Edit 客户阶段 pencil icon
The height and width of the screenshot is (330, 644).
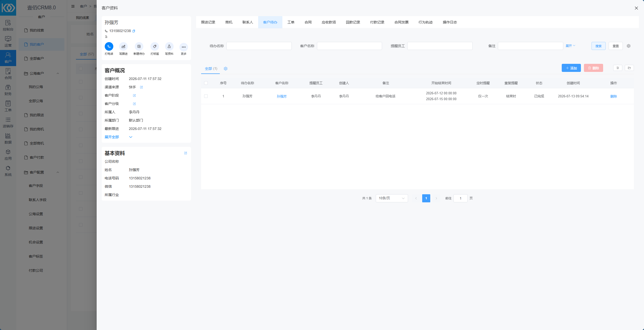coord(135,95)
